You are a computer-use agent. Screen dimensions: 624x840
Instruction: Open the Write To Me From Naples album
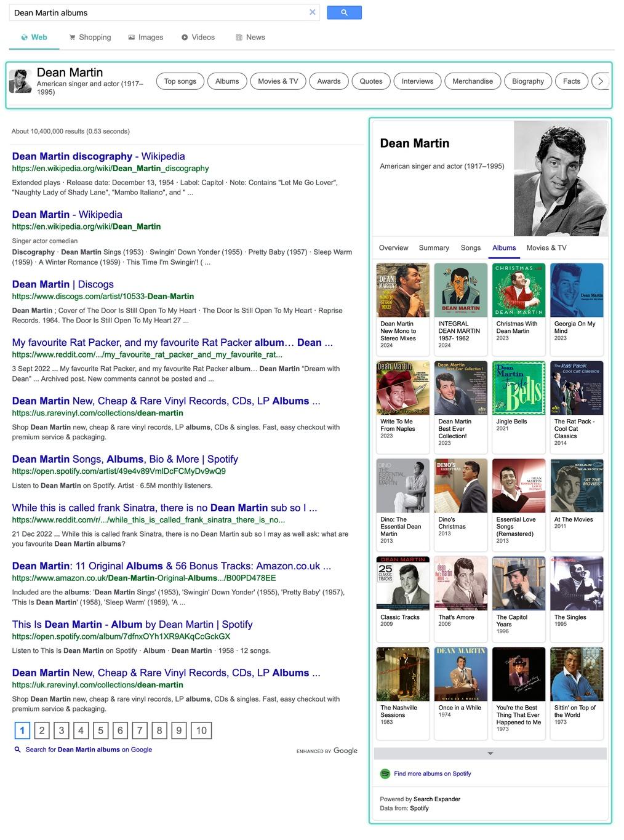(403, 407)
